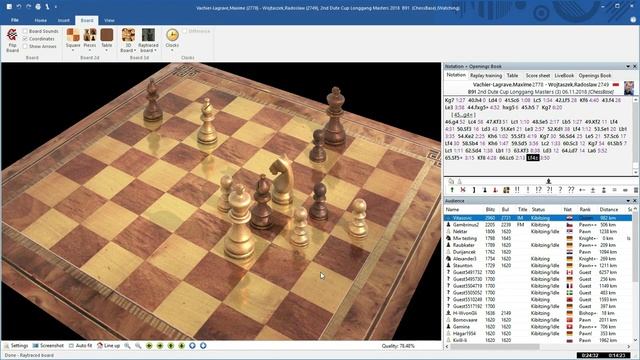Click the second green arrow rotate button
This screenshot has width=640, height=360.
[x=160, y=346]
